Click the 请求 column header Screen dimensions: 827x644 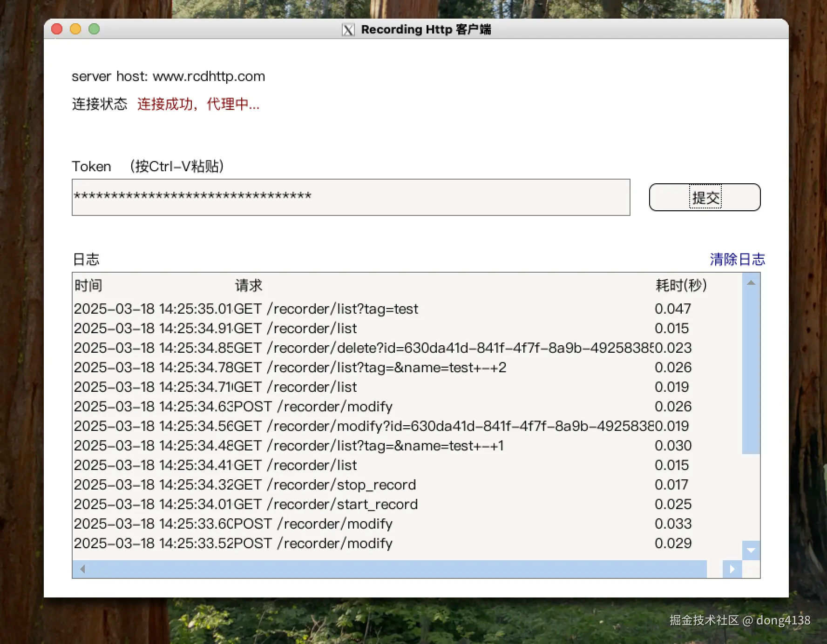[248, 286]
